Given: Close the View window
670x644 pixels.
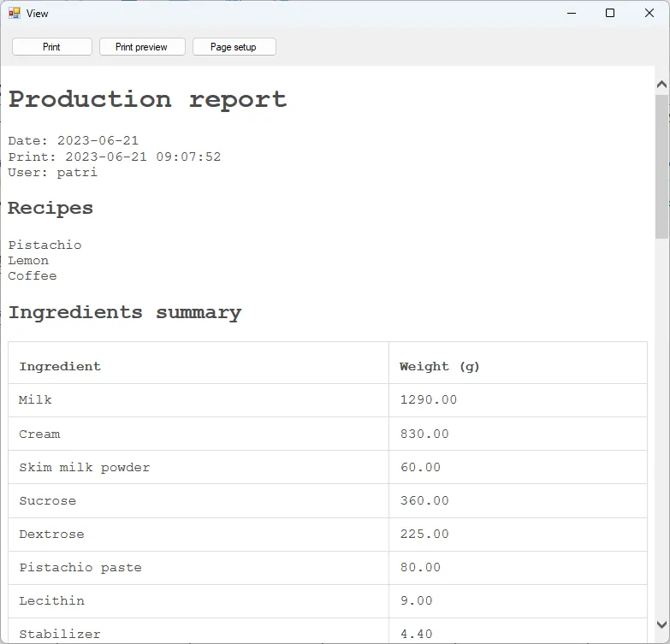Looking at the screenshot, I should [649, 13].
